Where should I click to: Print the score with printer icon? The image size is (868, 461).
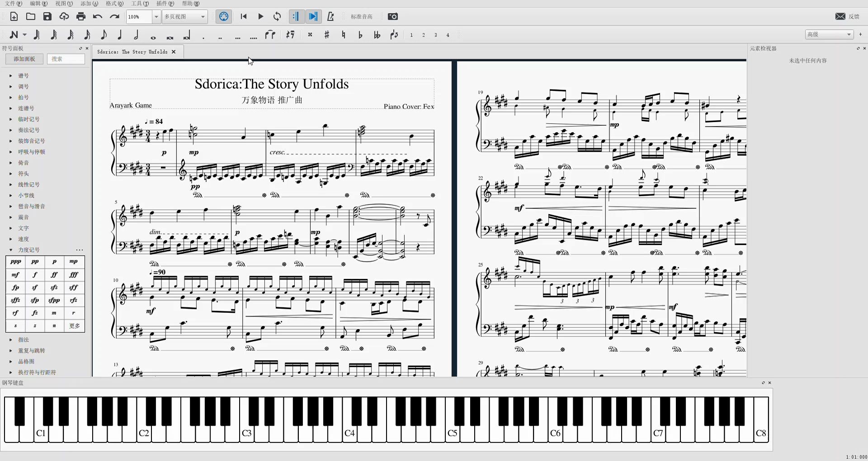81,17
